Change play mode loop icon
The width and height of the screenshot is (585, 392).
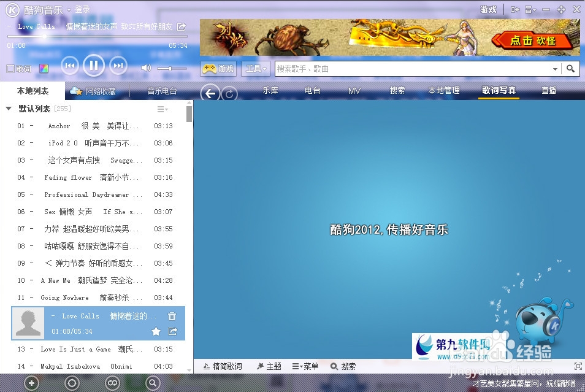pos(112,383)
